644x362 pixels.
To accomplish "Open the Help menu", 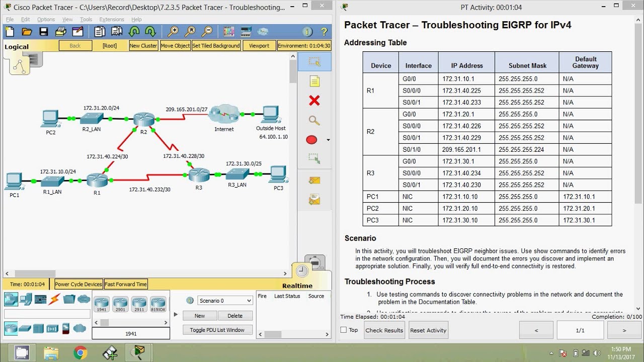I will coord(136,20).
